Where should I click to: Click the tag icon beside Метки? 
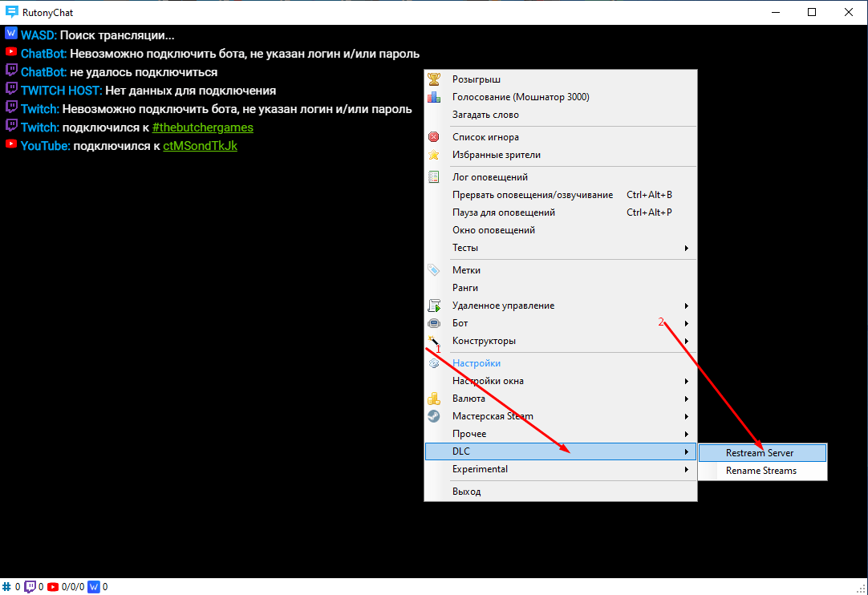click(x=434, y=270)
